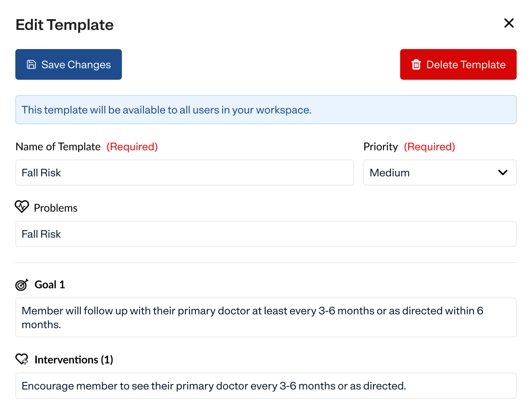Open the Priority dropdown showing Medium

click(433, 172)
